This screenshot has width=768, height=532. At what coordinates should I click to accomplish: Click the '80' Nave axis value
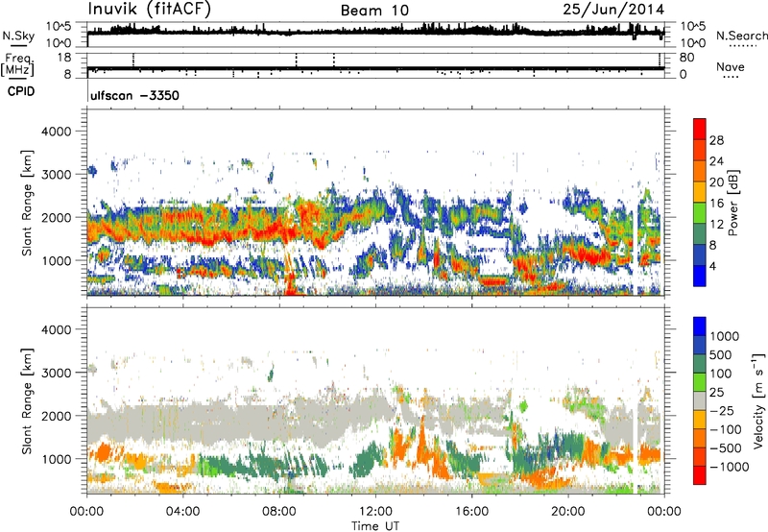pyautogui.click(x=686, y=58)
